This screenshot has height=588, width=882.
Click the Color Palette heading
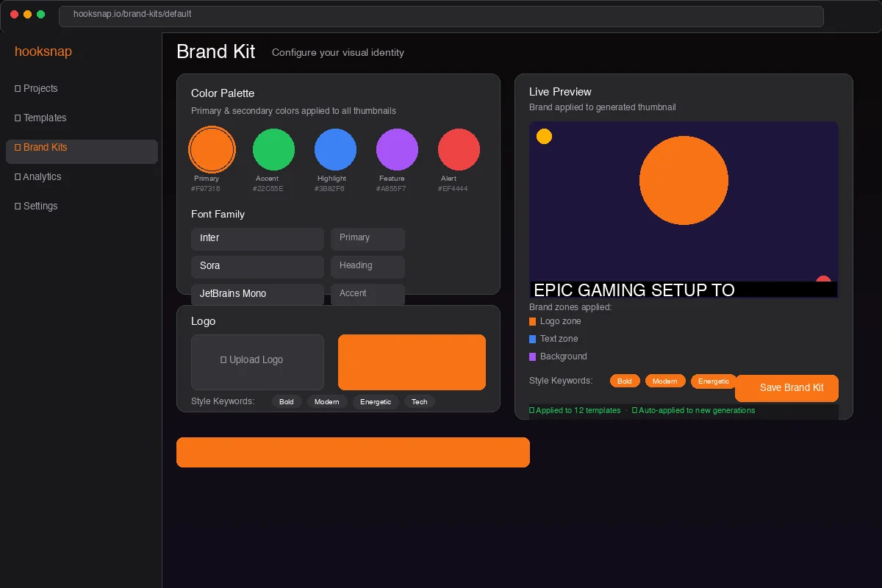click(223, 93)
